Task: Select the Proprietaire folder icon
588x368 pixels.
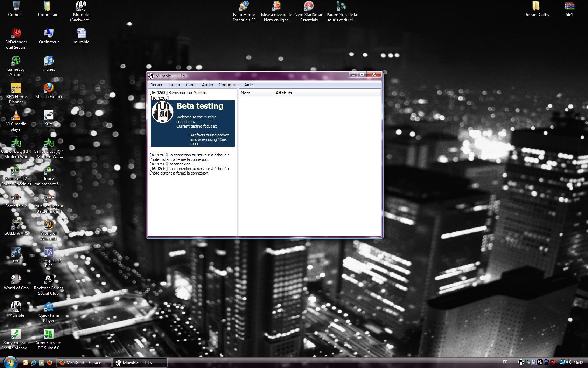Action: pos(49,9)
